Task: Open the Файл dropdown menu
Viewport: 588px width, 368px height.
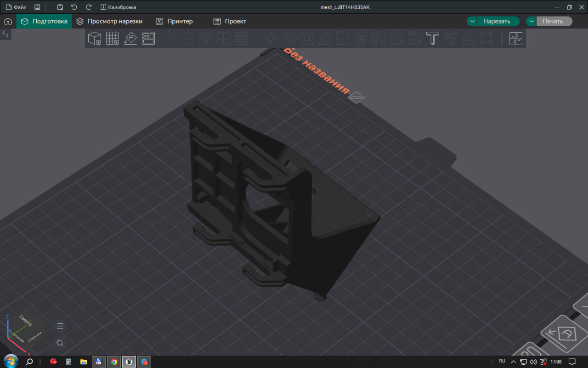Action: click(16, 7)
